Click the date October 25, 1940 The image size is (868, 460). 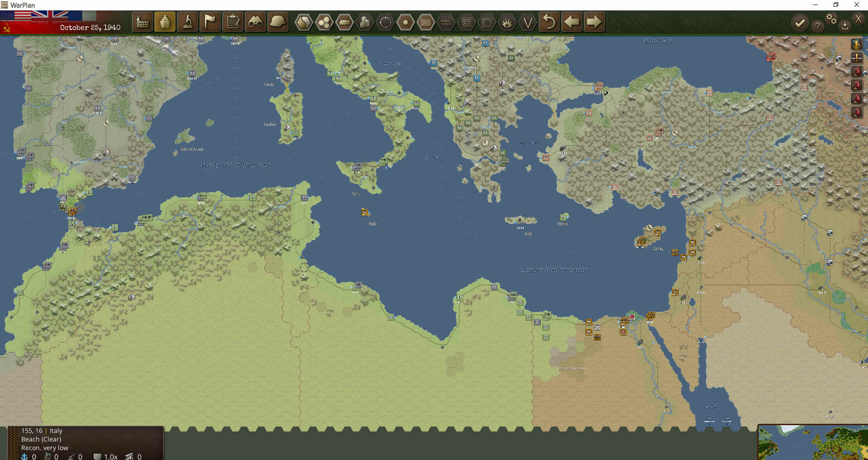tap(90, 28)
